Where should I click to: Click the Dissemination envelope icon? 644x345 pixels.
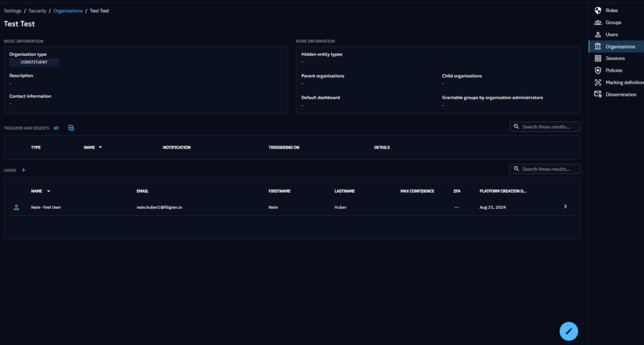click(597, 94)
